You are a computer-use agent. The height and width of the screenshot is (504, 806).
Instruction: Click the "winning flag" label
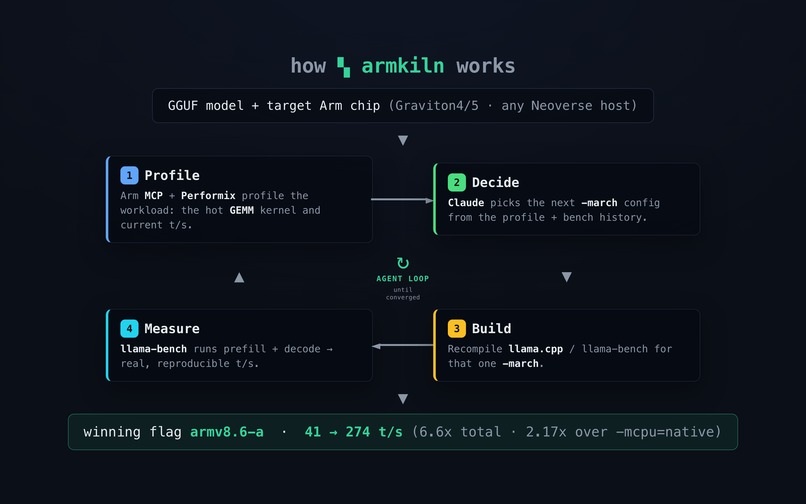132,432
